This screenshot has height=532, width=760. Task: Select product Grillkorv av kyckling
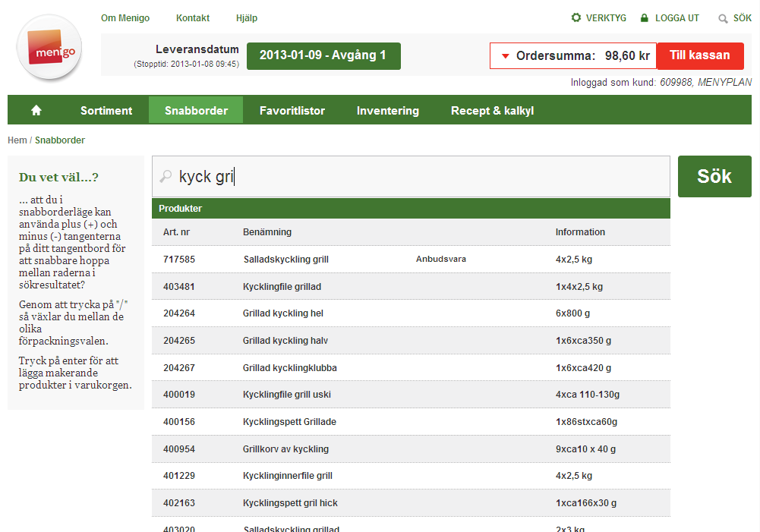pyautogui.click(x=285, y=449)
